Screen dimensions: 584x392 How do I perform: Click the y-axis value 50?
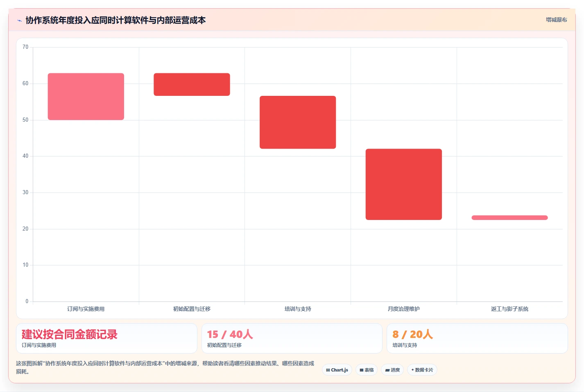(x=25, y=120)
